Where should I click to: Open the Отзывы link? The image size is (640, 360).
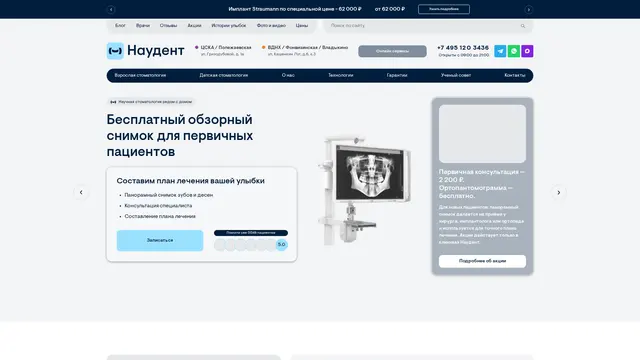169,25
